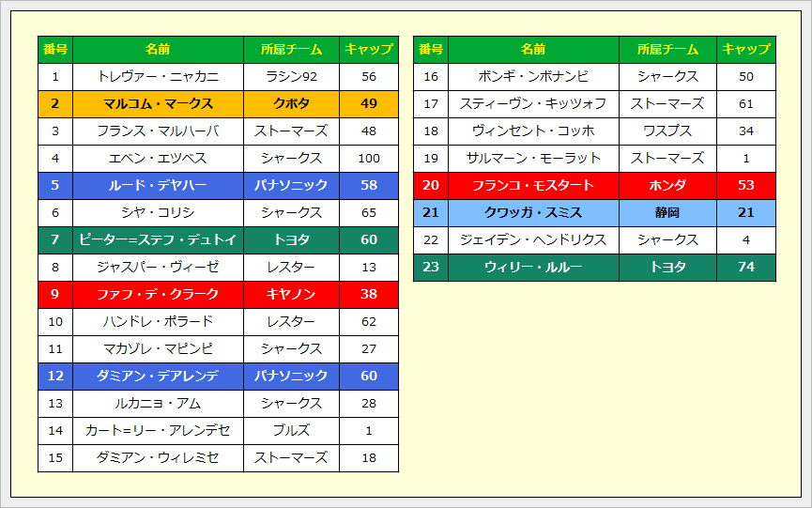
Task: Click ダミアン・デアレンデ in the blue row
Action: pos(158,377)
